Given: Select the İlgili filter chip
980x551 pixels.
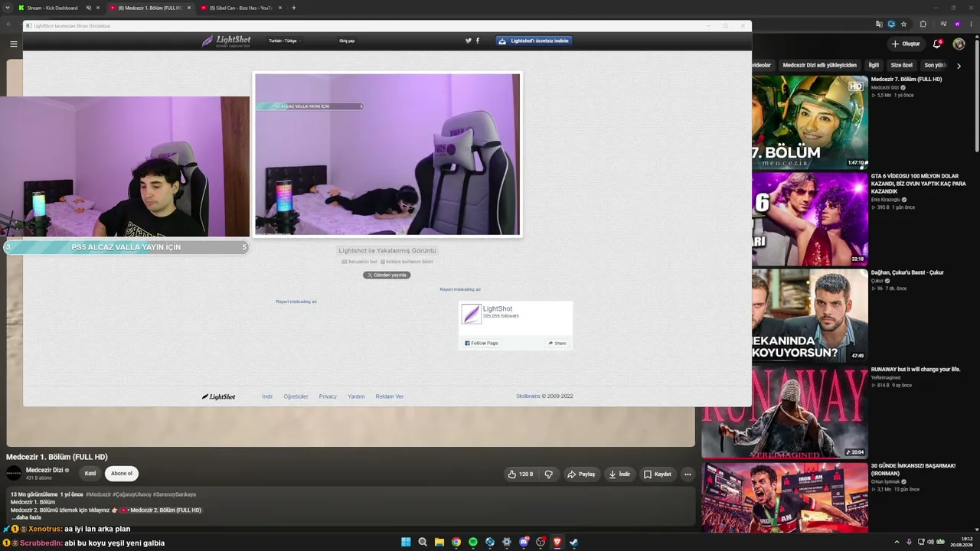Looking at the screenshot, I should pos(874,66).
